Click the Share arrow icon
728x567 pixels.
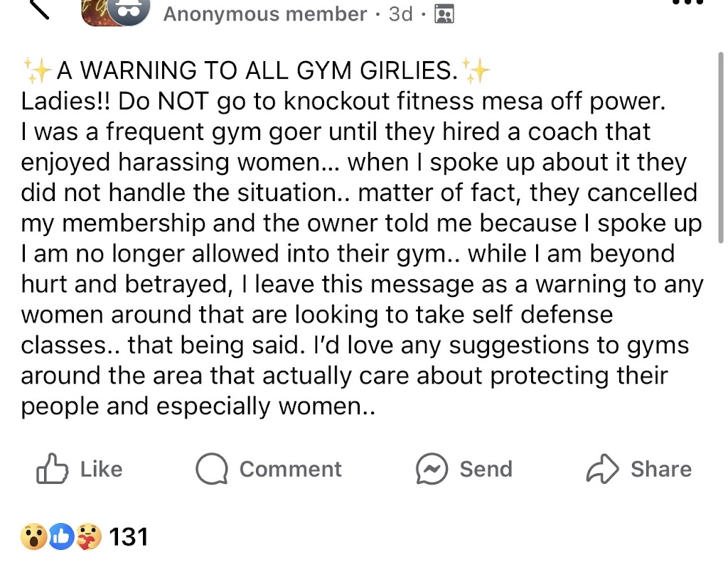[x=603, y=469]
